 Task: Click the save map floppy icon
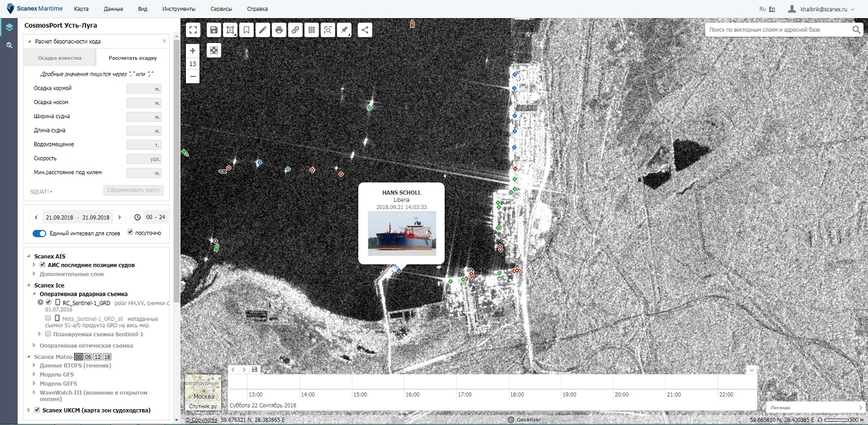(214, 30)
